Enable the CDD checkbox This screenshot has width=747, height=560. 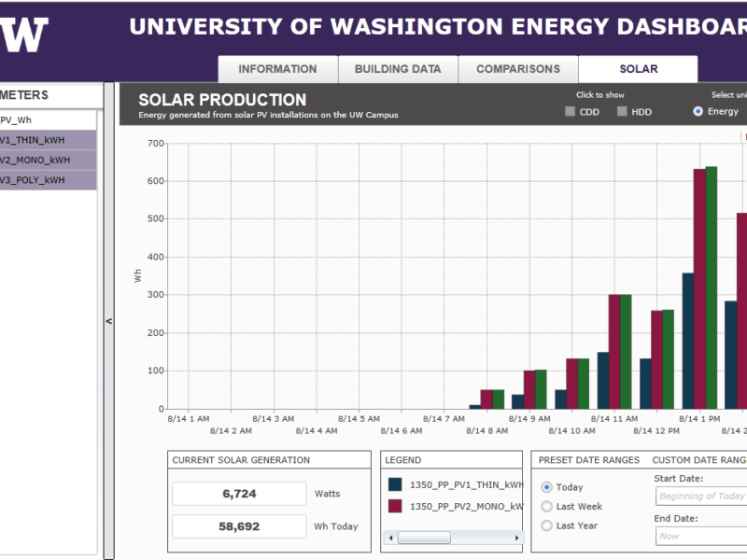point(571,112)
